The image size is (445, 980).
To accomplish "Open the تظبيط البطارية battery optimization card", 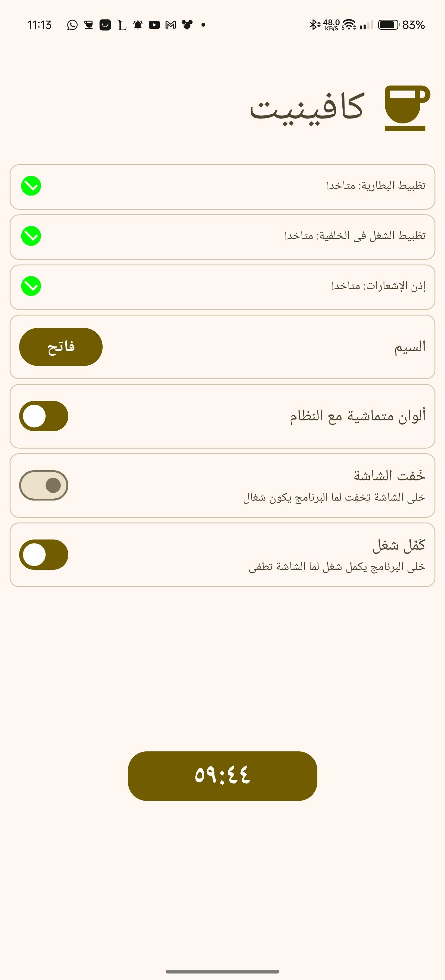I will point(222,187).
